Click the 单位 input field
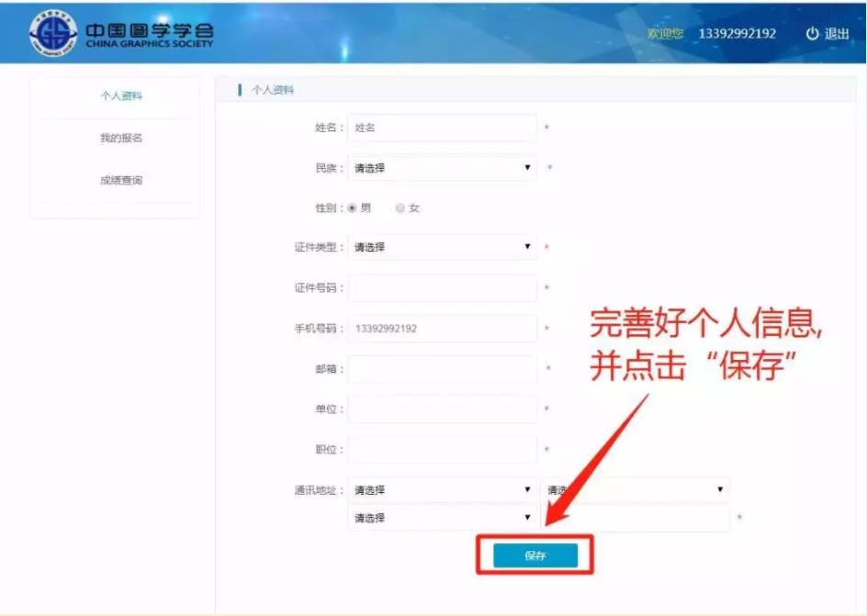Screen dimensions: 867x616 pyautogui.click(x=442, y=409)
